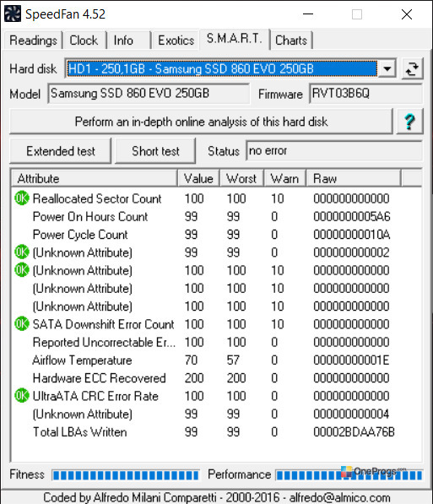Click OK icon next to raw value 000000000002
Screen dimensions: 433x504
pos(22,252)
